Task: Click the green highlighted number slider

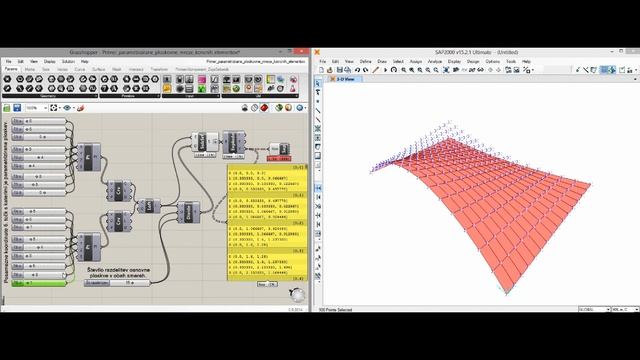Action: click(x=39, y=283)
